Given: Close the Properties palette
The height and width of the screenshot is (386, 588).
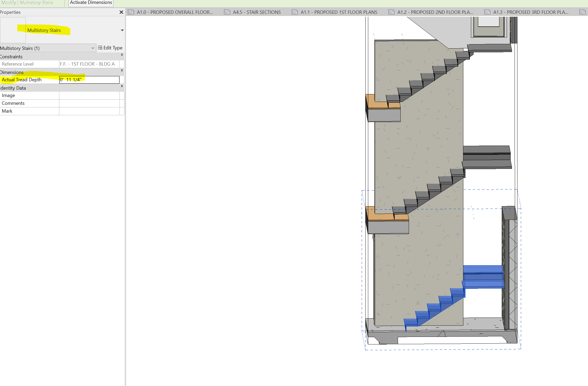Looking at the screenshot, I should [121, 12].
